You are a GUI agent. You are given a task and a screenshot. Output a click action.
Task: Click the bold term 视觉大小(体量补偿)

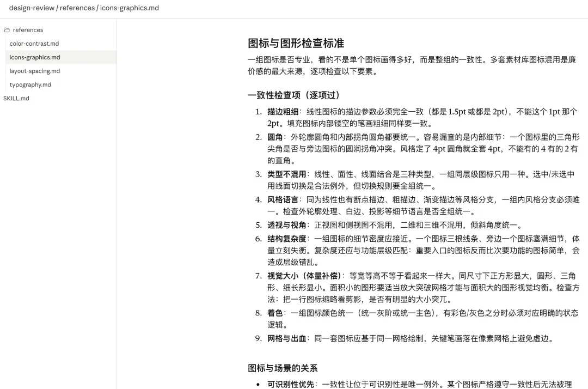point(304,276)
